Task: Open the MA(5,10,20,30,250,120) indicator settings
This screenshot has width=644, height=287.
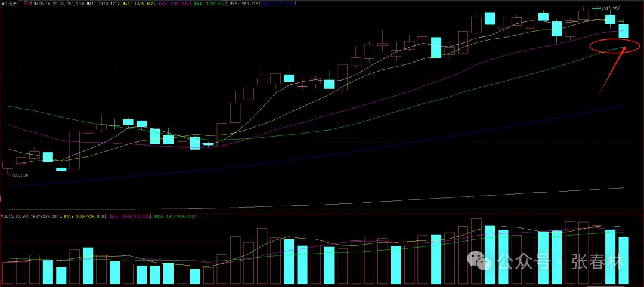Action: [58, 4]
